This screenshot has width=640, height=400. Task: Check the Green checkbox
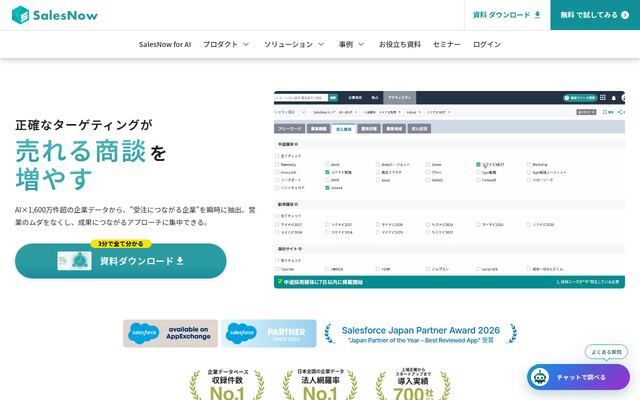point(428,164)
